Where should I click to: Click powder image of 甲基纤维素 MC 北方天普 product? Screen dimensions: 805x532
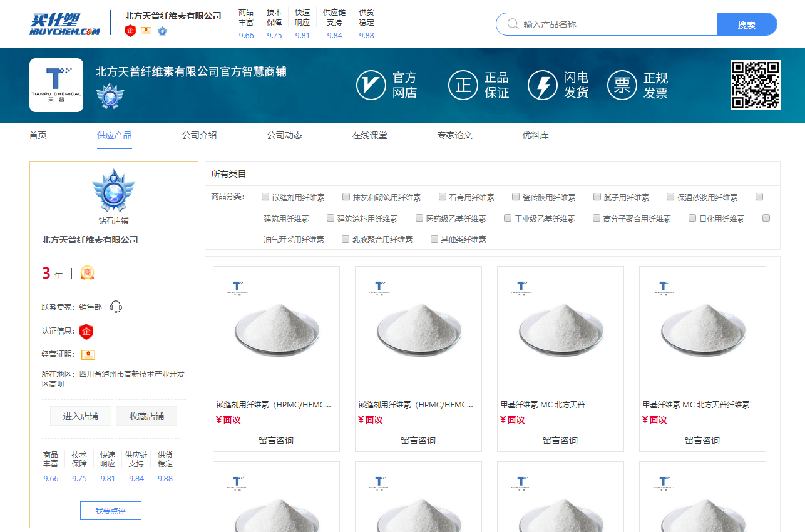[x=560, y=330]
